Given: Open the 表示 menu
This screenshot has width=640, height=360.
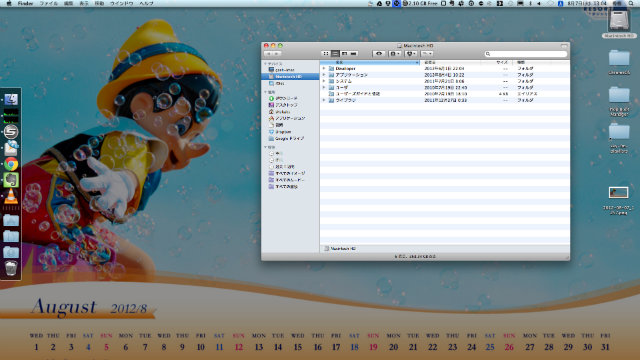Looking at the screenshot, I should (x=84, y=3).
